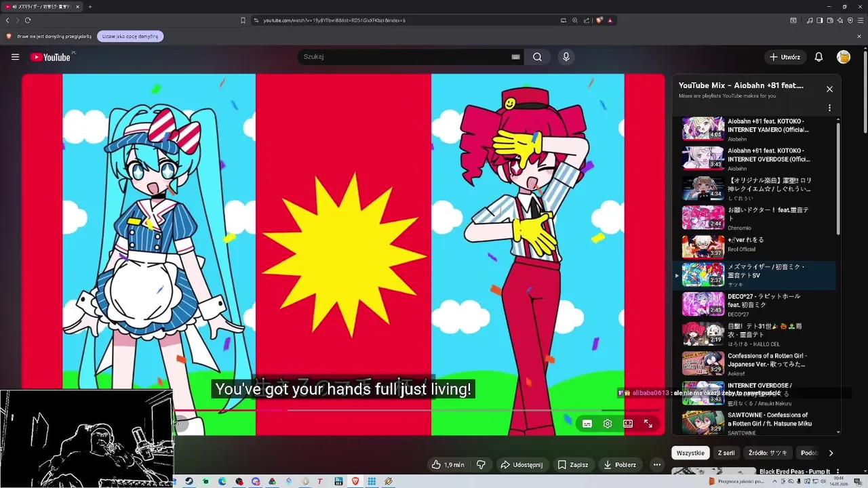The image size is (868, 488).
Task: Open the share page icon in address bar
Action: tap(587, 20)
